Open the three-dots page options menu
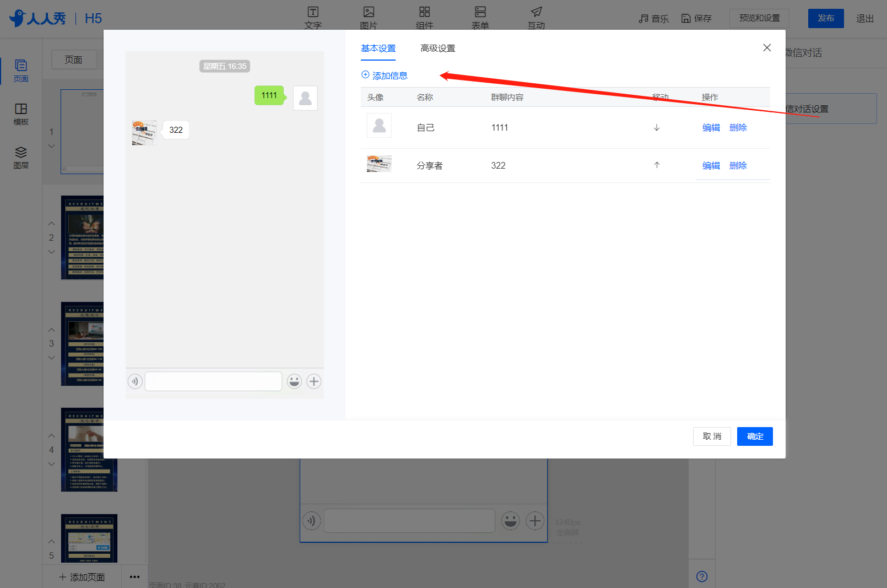 click(134, 577)
